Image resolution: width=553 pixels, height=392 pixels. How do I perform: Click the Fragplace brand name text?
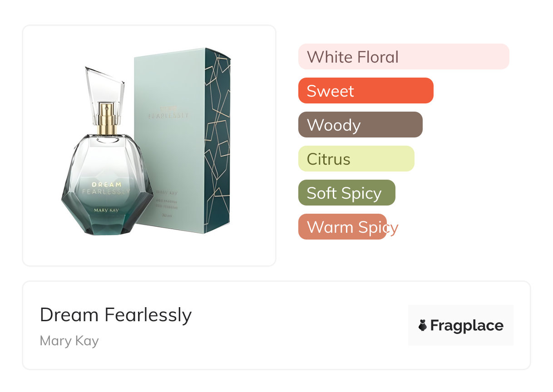(x=467, y=325)
